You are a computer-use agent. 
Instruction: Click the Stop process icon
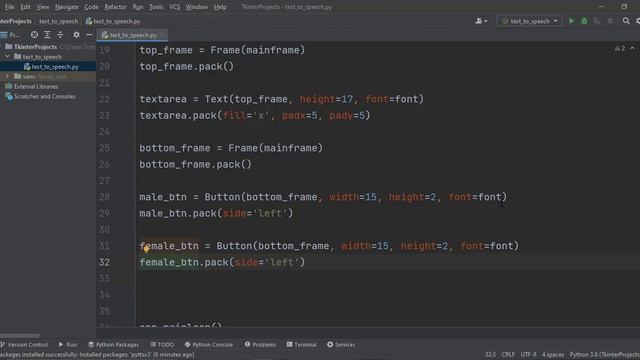pyautogui.click(x=610, y=21)
